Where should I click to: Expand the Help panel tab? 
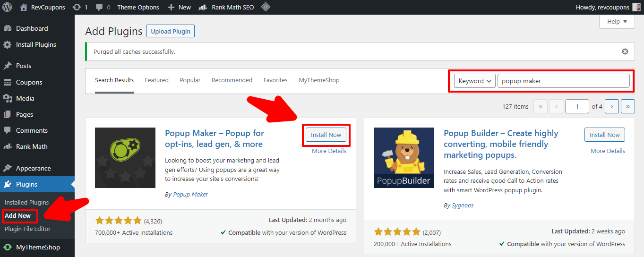tap(617, 22)
